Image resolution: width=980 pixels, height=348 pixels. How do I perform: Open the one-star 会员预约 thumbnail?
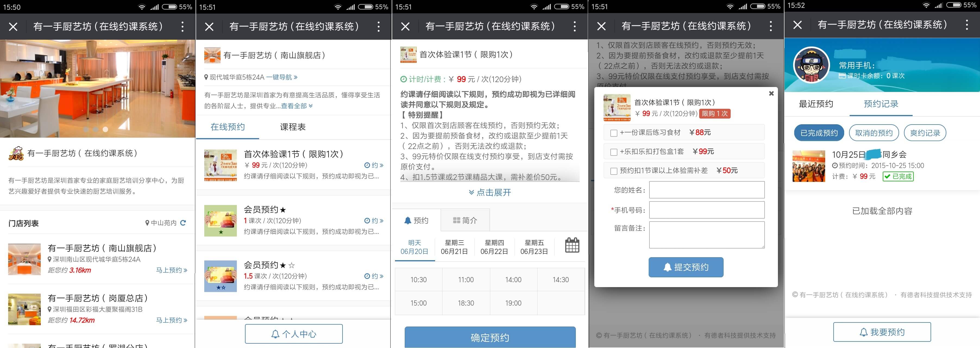coord(220,221)
